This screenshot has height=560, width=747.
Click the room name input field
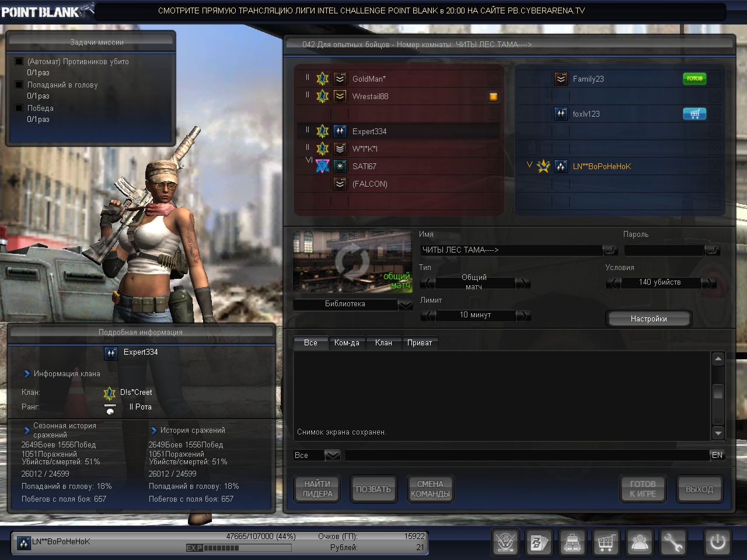[511, 250]
